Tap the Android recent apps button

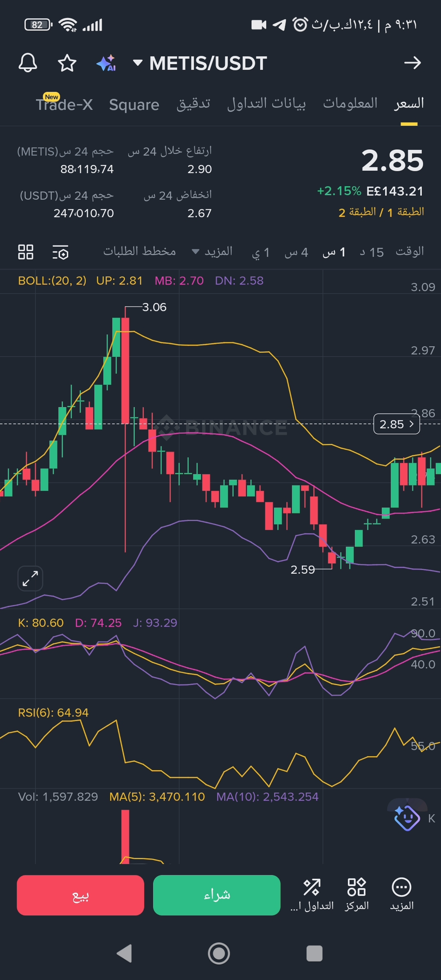coord(314,953)
